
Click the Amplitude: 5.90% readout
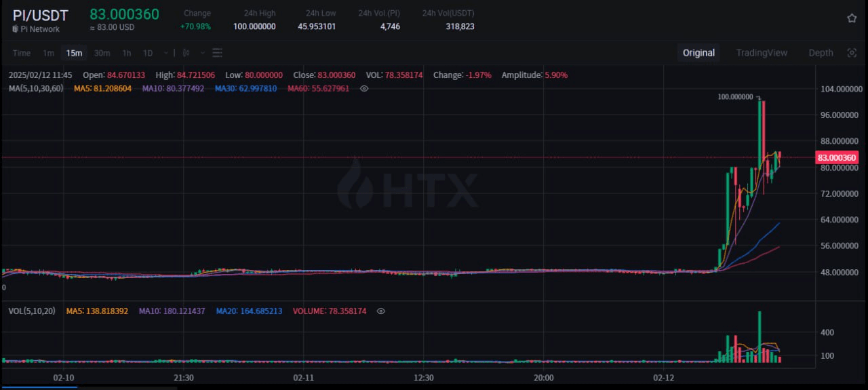[534, 75]
